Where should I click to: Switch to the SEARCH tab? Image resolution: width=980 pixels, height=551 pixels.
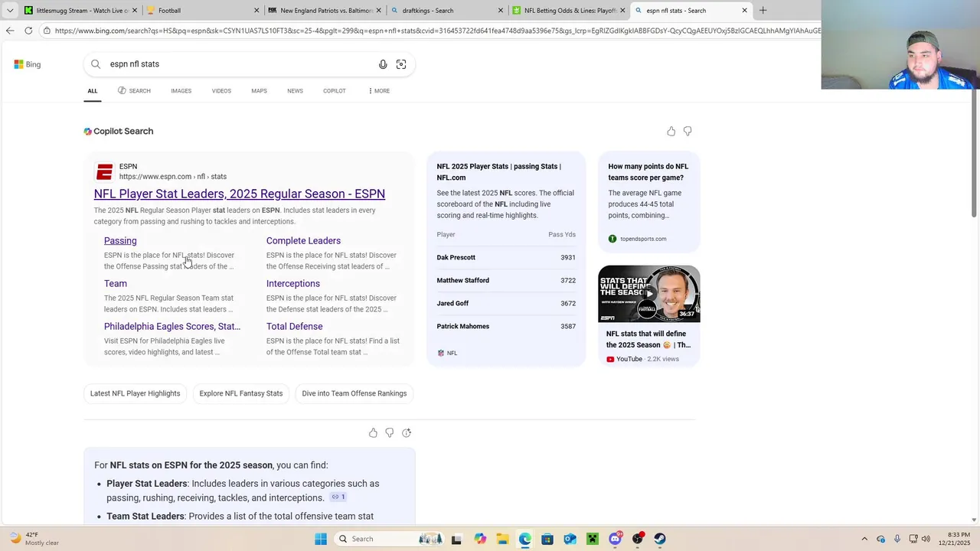pos(134,91)
